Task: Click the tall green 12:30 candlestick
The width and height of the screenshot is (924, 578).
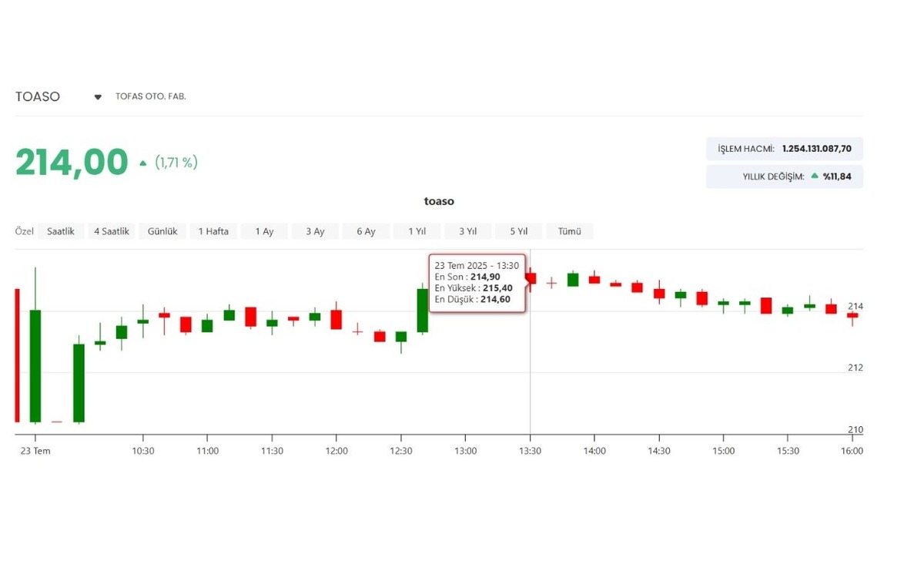Action: coord(423,310)
